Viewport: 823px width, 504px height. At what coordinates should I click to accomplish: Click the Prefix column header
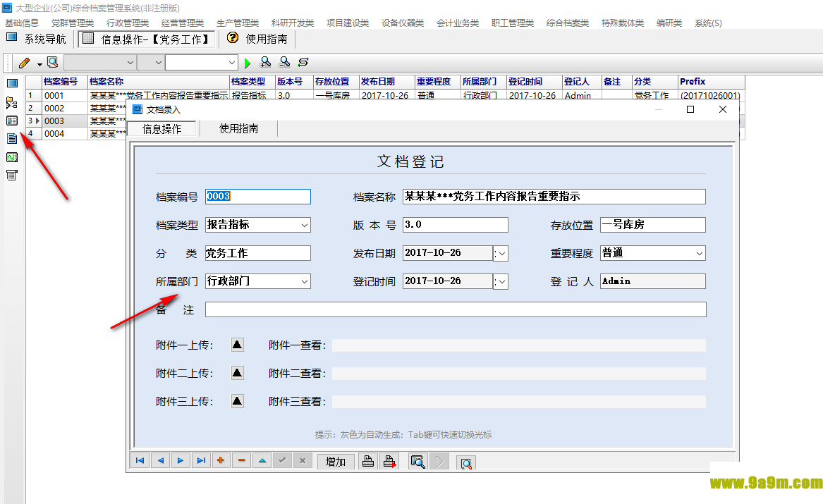click(711, 82)
